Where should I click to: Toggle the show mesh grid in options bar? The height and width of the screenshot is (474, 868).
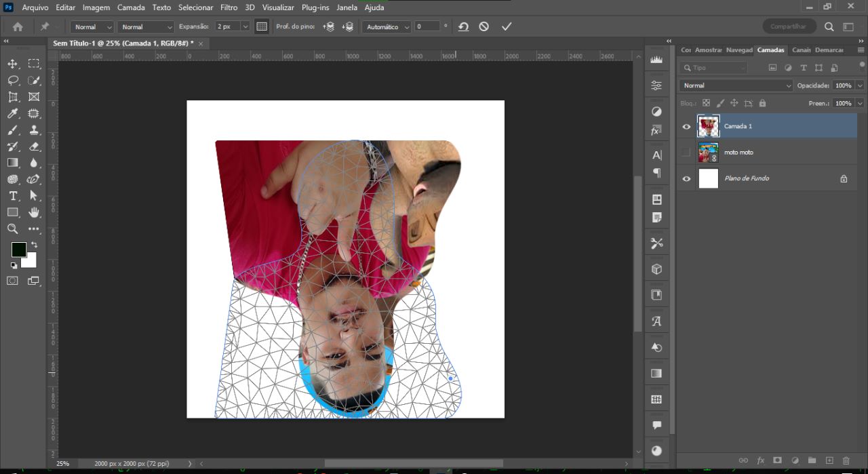click(x=262, y=26)
